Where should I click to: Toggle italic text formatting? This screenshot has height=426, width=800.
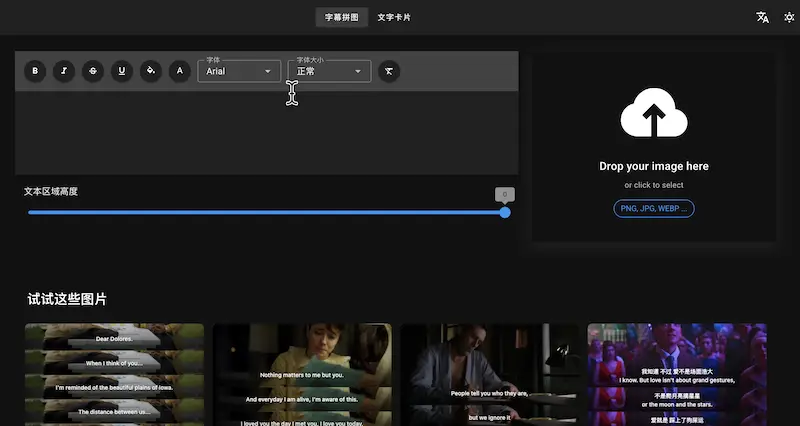pos(64,71)
